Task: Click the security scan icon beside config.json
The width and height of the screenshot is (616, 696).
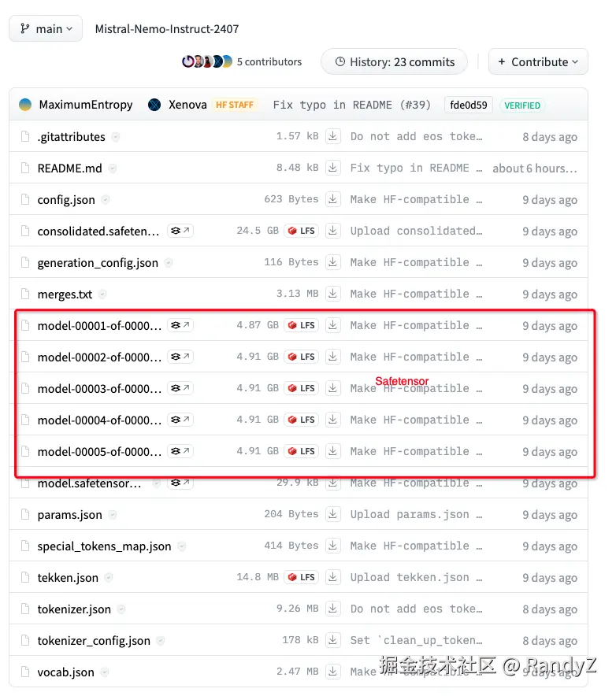Action: pos(106,200)
